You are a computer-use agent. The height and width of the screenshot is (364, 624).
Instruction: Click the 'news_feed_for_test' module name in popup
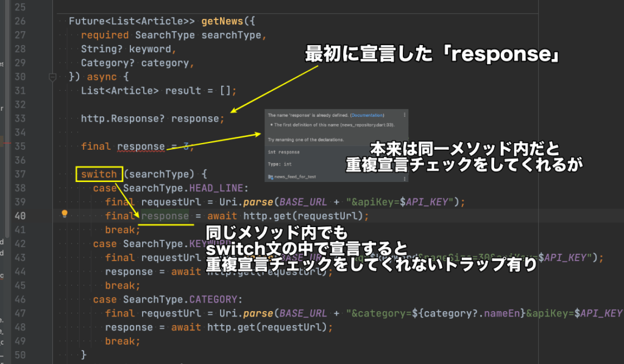pyautogui.click(x=295, y=177)
